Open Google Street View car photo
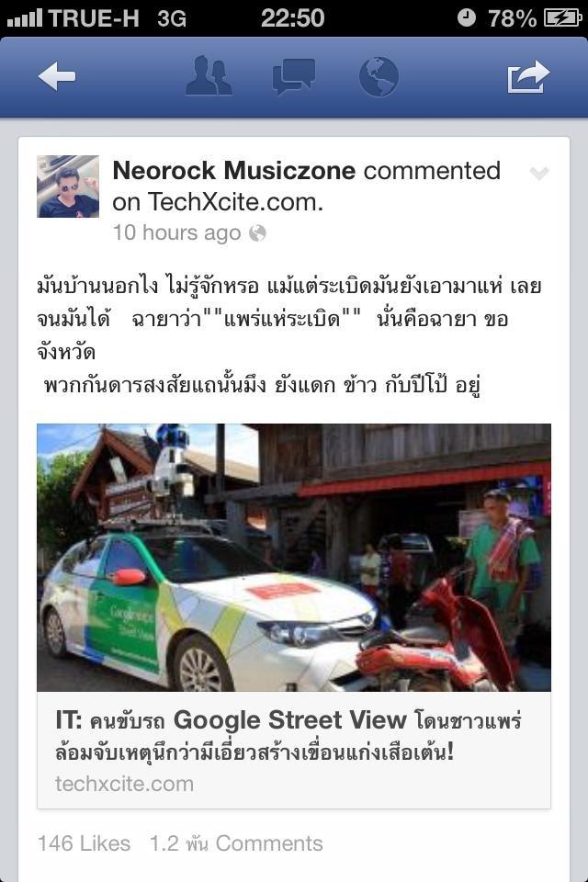588x882 pixels. [294, 558]
